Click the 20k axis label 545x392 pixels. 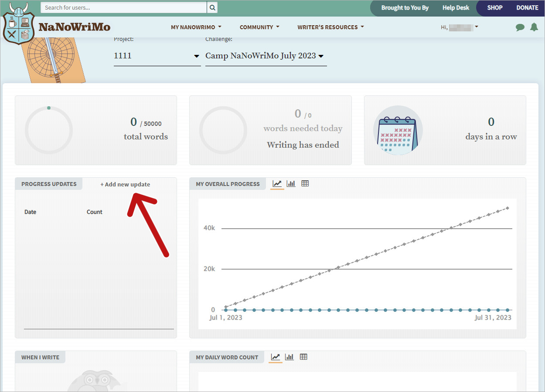tap(209, 269)
